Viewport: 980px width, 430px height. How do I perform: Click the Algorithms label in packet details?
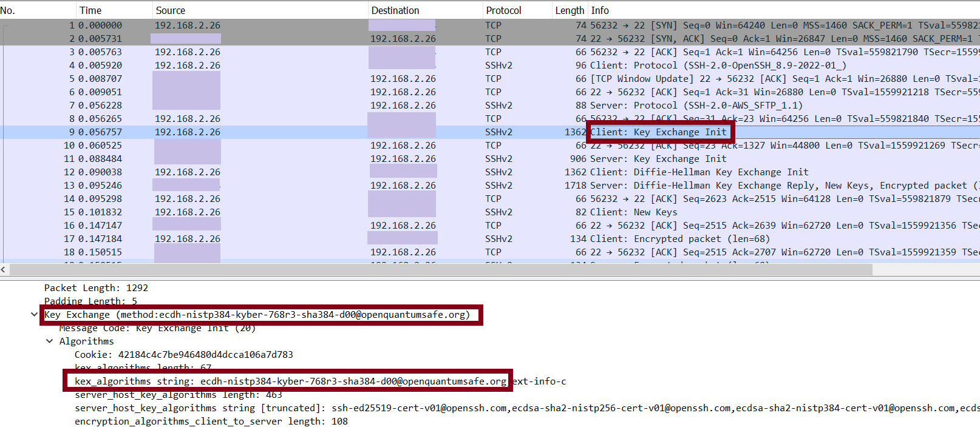(x=86, y=341)
